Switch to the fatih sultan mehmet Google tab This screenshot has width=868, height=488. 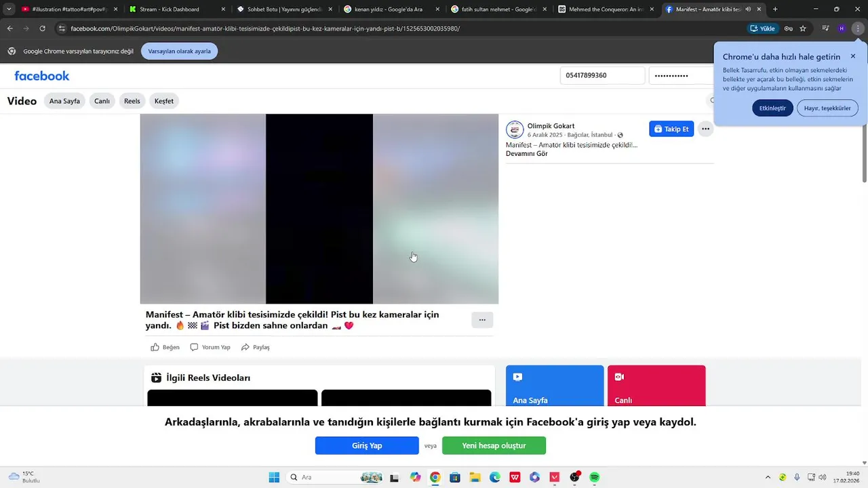pyautogui.click(x=498, y=9)
